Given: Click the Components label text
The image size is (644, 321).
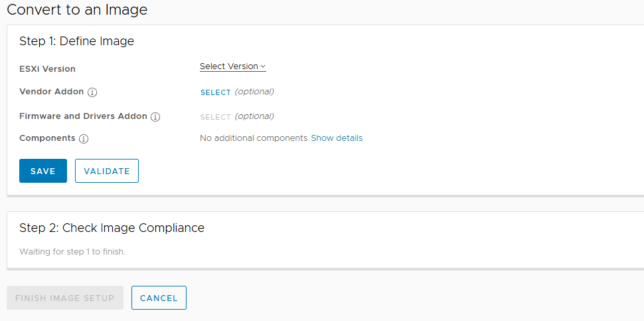Looking at the screenshot, I should click(47, 138).
